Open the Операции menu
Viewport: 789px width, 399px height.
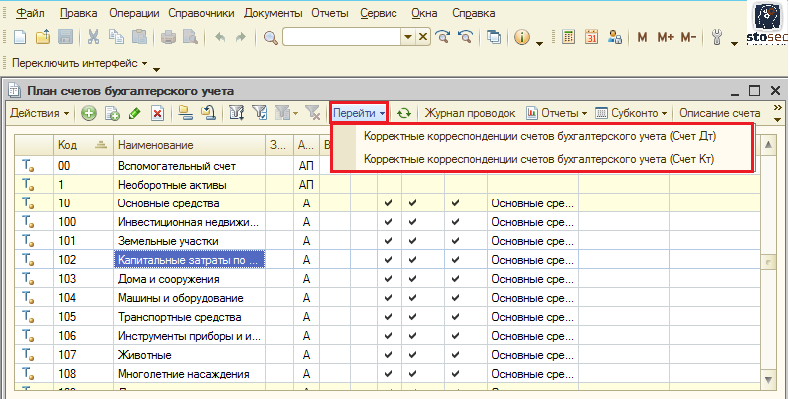[x=133, y=14]
